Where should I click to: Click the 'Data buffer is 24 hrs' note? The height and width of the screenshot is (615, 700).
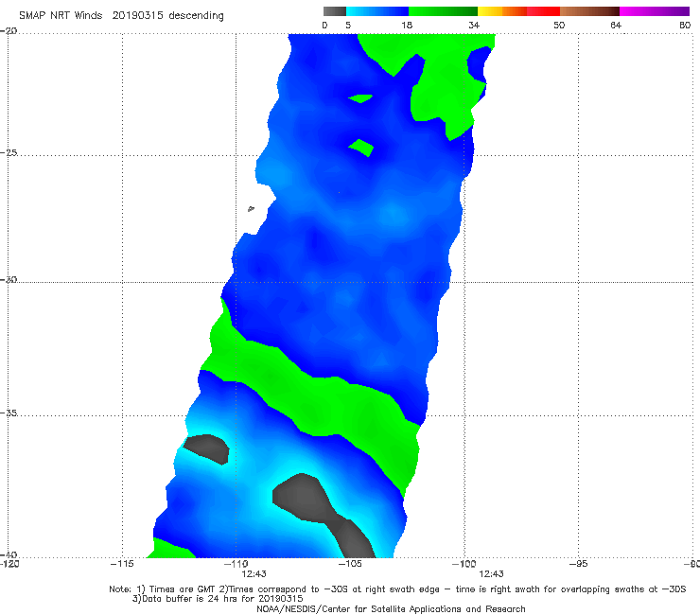point(218,599)
